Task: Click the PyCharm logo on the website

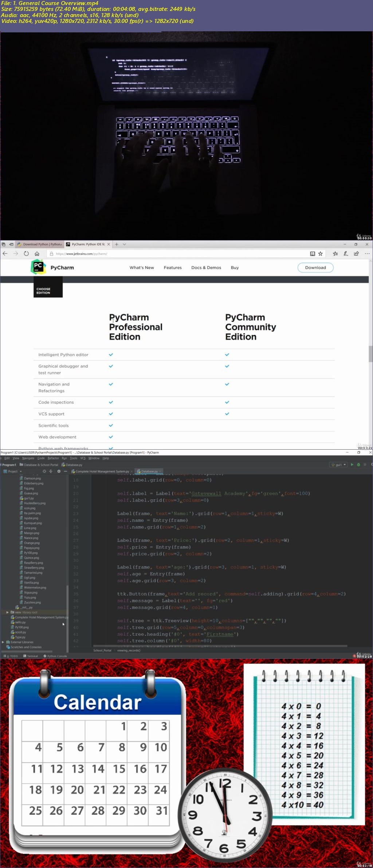Action: (x=38, y=267)
